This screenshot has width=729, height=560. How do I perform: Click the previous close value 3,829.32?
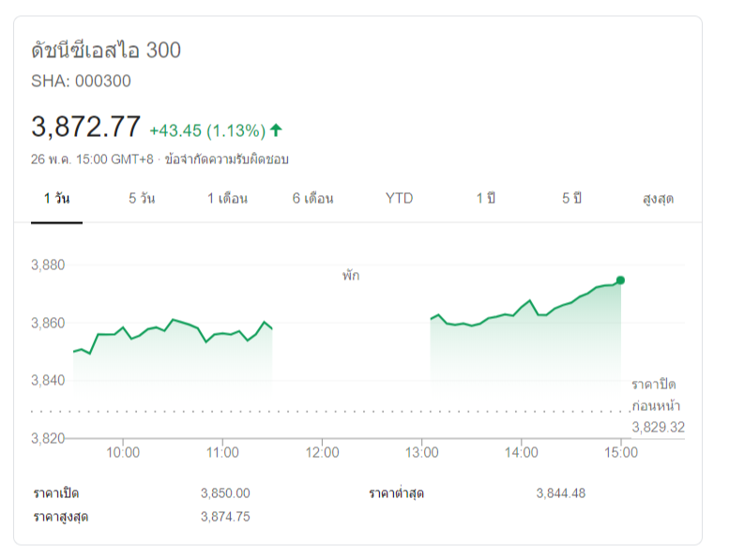point(658,427)
